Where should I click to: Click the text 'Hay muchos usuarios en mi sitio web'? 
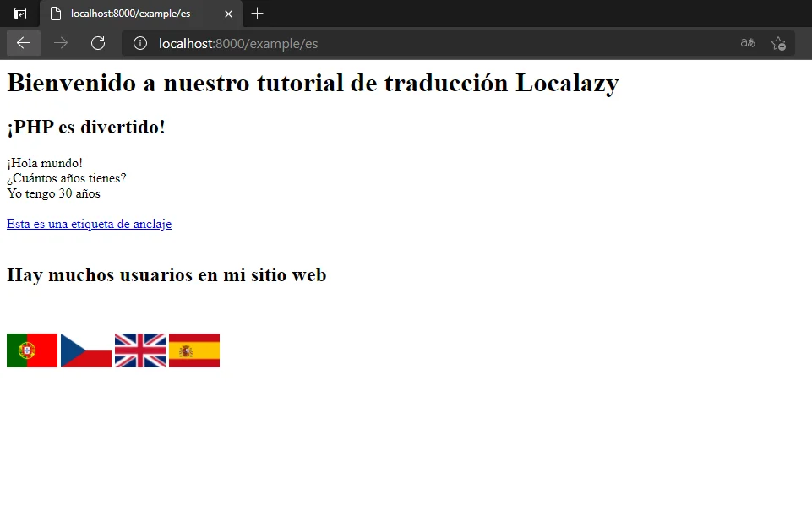tap(166, 274)
